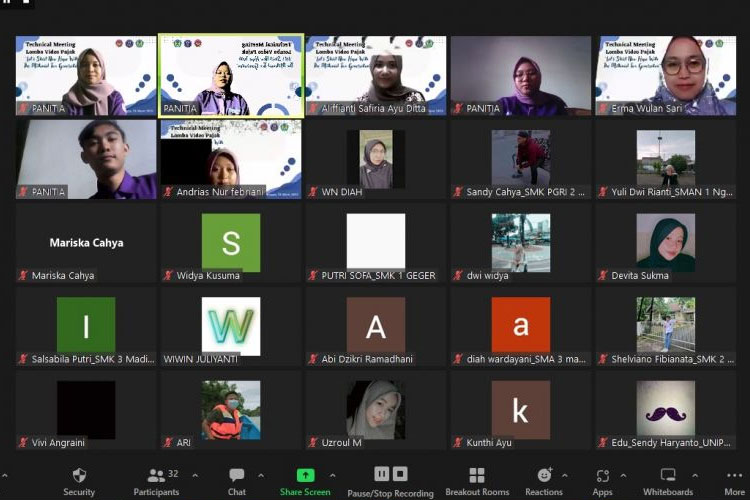Click Widya Kusuma's green S avatar

click(x=231, y=242)
